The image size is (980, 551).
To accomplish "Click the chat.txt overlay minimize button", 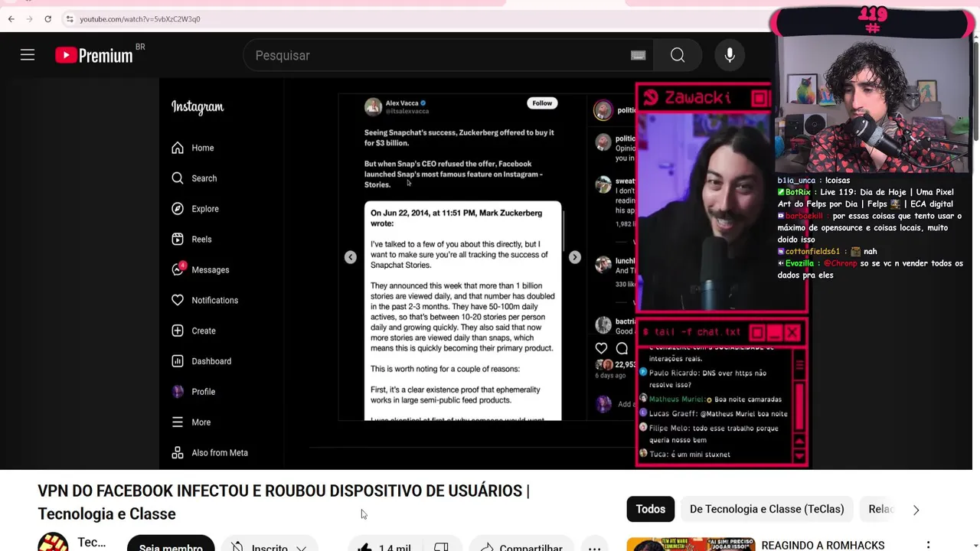I will (775, 332).
